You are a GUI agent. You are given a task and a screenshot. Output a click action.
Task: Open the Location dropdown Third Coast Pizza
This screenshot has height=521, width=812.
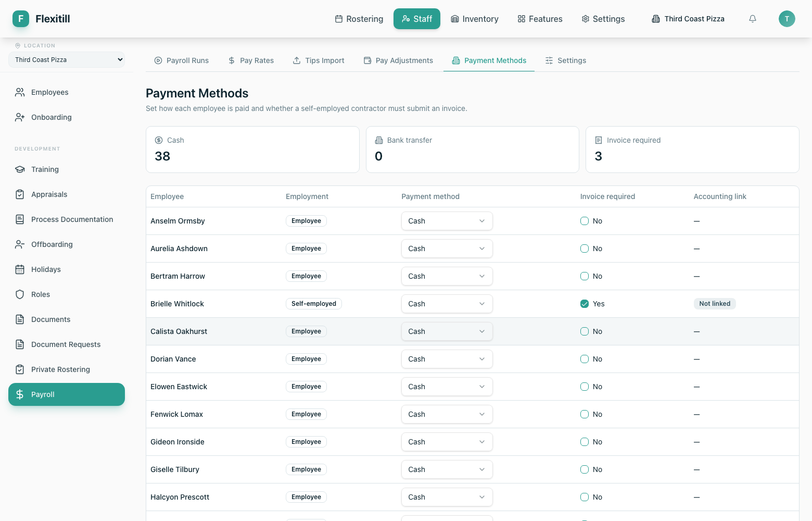(67, 60)
